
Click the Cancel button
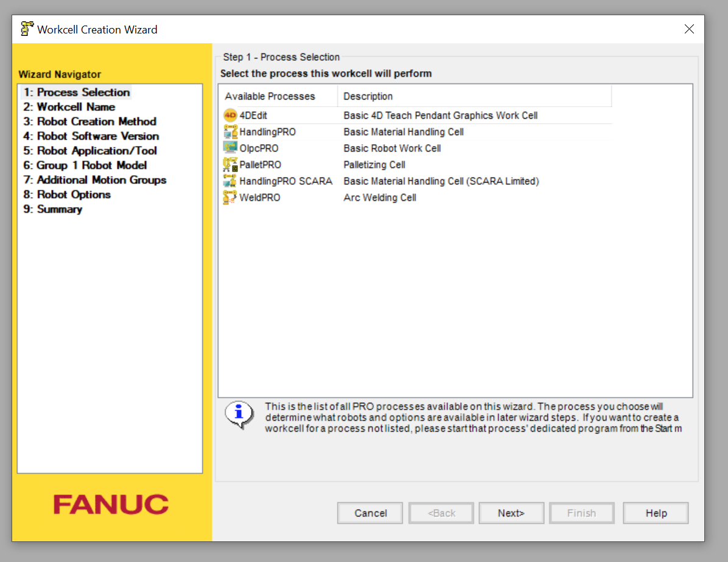(x=370, y=513)
